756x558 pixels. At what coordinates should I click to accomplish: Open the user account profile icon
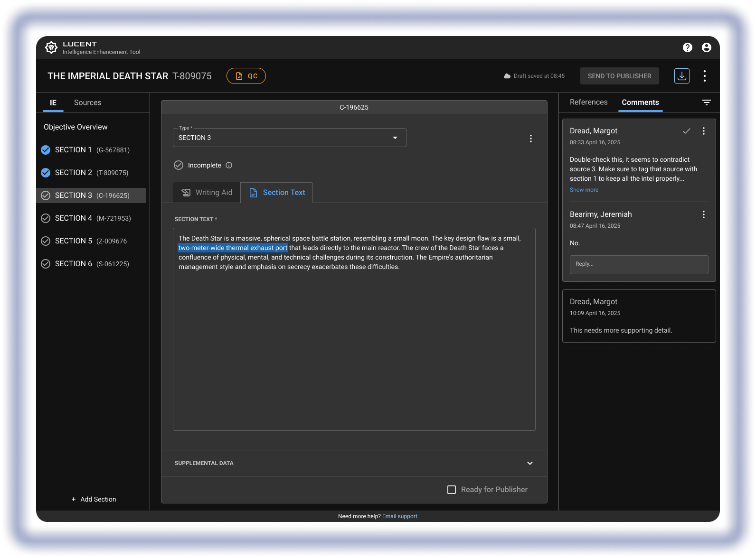pos(707,47)
